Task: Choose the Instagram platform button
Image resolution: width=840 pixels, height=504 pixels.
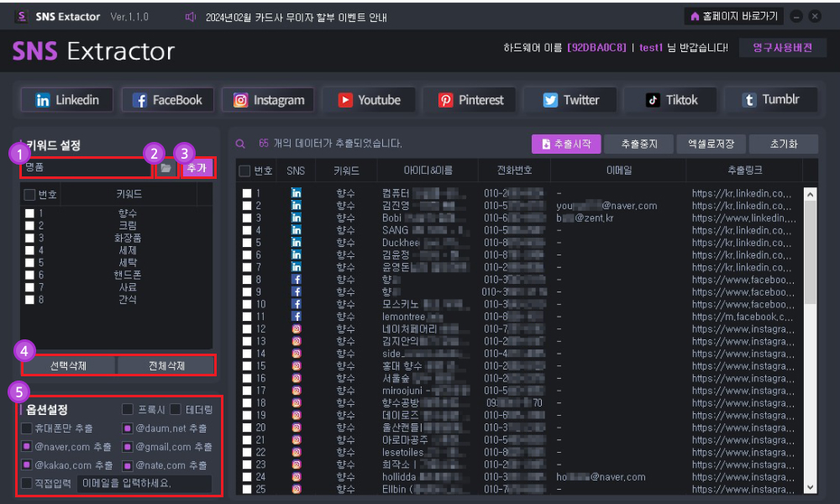Action: pyautogui.click(x=269, y=100)
